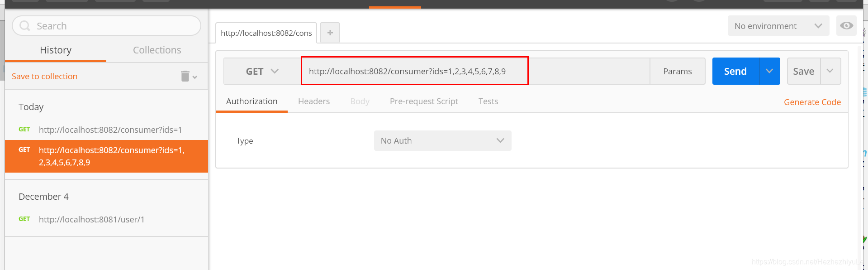Click the Save button
This screenshot has width=868, height=270.
tap(804, 71)
